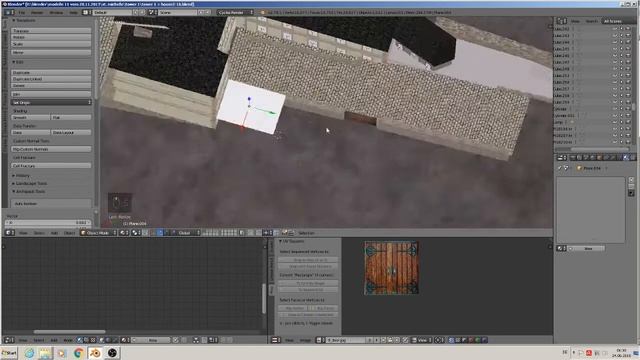The width and height of the screenshot is (640, 360).
Task: Open Windows Explorer folder in taskbar
Action: pos(45,353)
